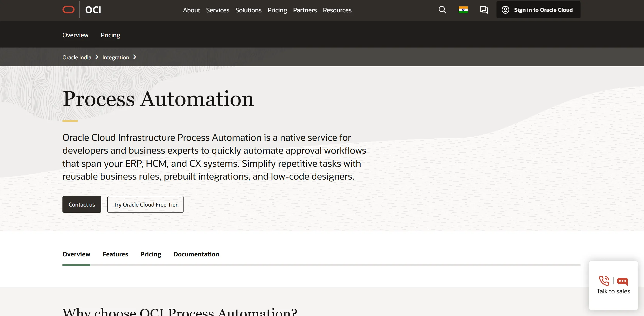The width and height of the screenshot is (644, 316).
Task: Select the phone icon in Talk to sales
Action: point(604,281)
